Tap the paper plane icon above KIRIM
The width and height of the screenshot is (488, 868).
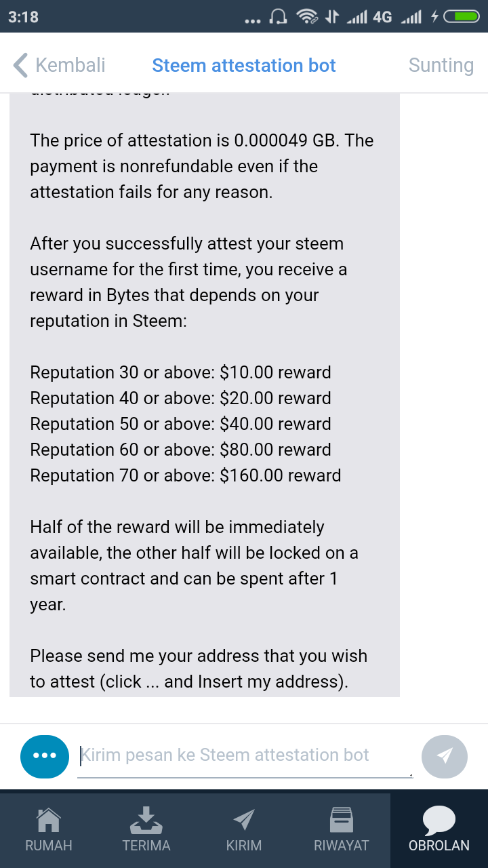[243, 820]
